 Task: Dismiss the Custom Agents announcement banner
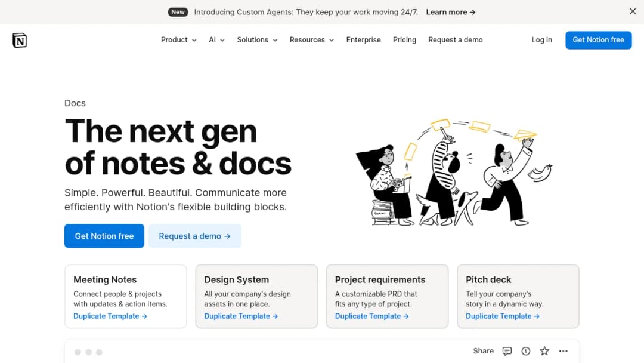(x=633, y=11)
